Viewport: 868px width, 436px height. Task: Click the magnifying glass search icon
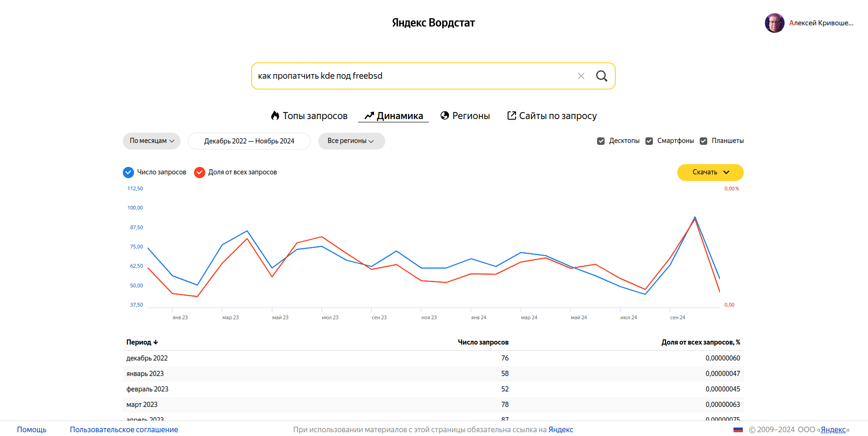[602, 76]
